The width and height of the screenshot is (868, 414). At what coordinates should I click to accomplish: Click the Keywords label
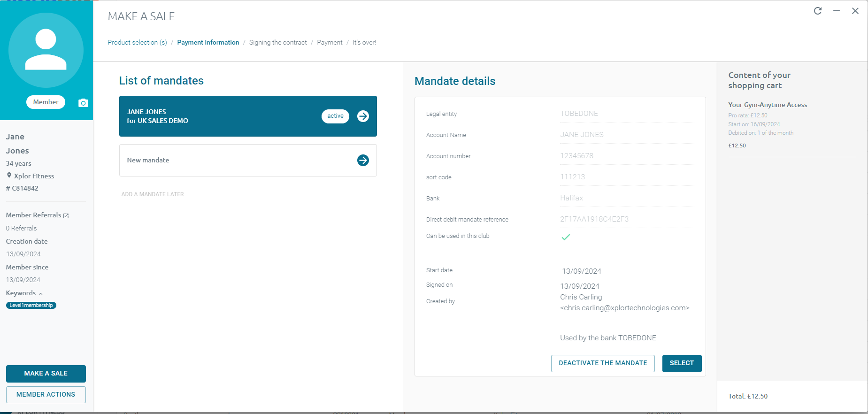(21, 293)
